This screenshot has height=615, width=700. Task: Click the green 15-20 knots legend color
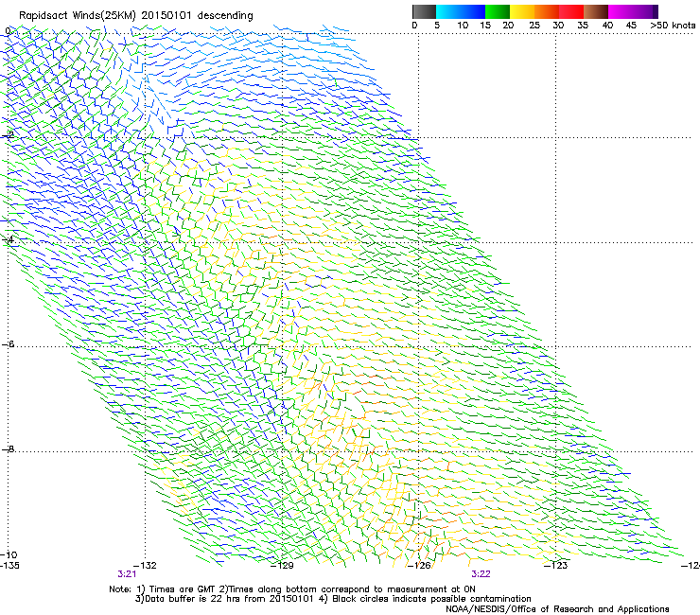[498, 11]
